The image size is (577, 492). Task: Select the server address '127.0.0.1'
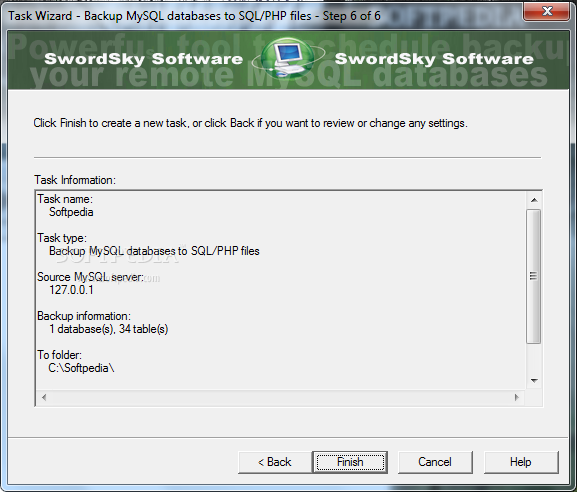[x=71, y=290]
